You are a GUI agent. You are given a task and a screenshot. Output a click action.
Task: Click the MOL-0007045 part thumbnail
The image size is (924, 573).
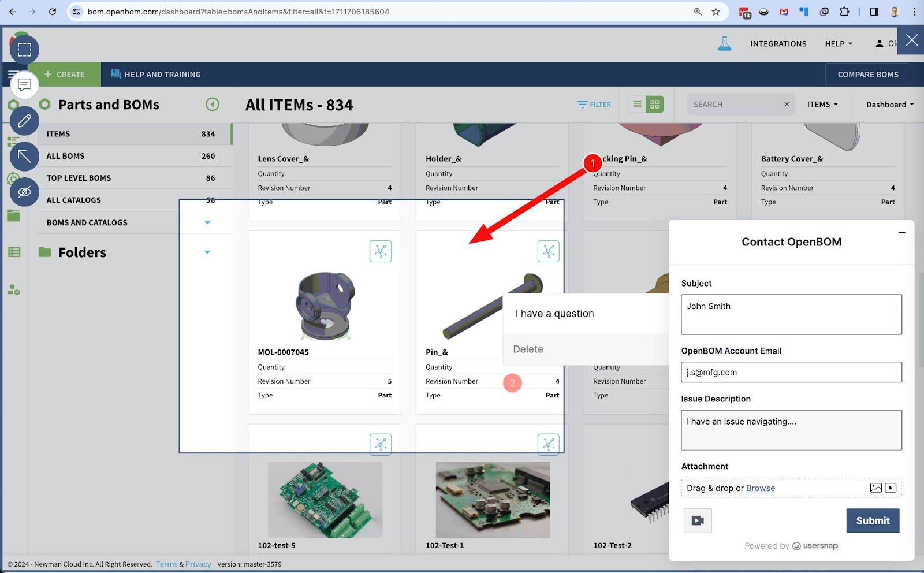[x=325, y=306]
